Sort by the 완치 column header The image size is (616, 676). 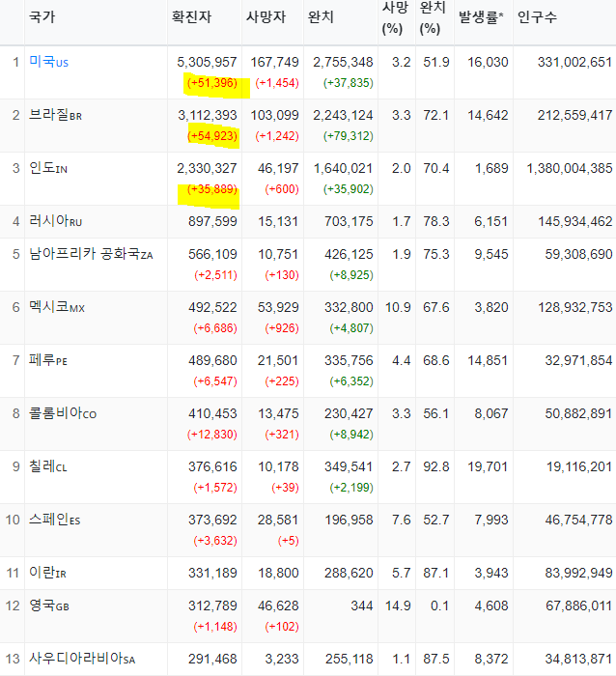tap(321, 16)
